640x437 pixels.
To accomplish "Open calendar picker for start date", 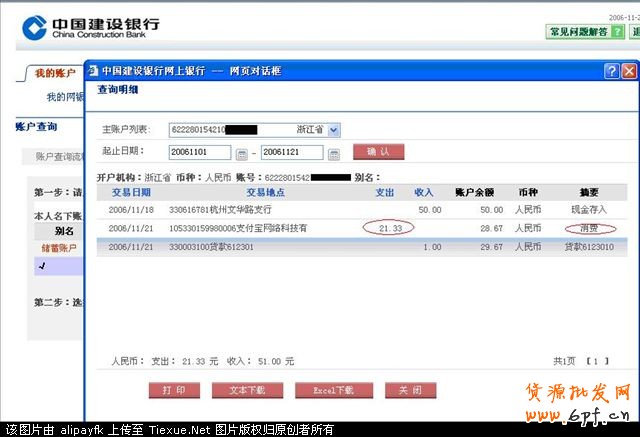I will [x=241, y=153].
